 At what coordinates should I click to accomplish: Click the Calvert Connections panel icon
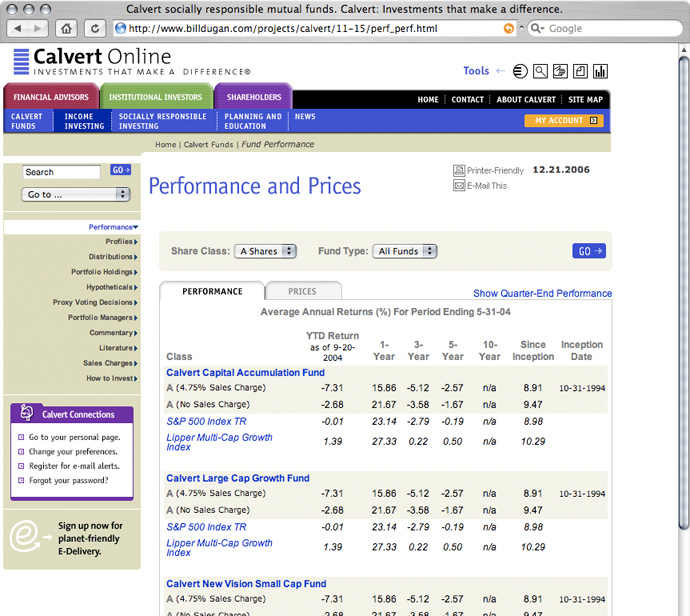pos(26,412)
